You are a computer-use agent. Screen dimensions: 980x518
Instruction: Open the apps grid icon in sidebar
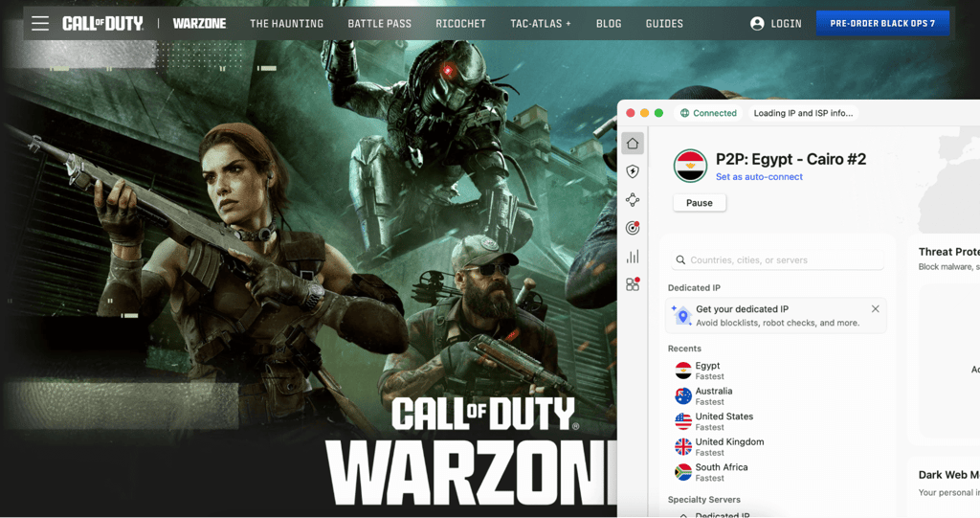click(x=633, y=284)
